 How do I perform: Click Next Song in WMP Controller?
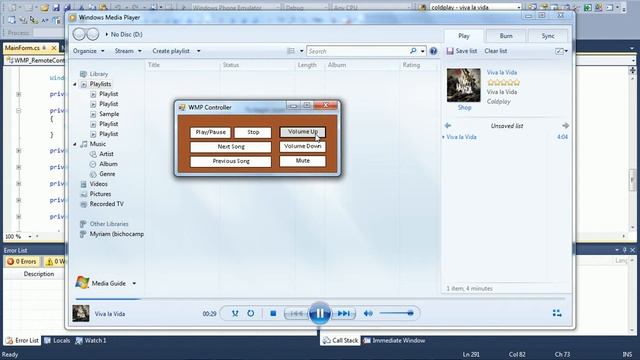coord(231,147)
